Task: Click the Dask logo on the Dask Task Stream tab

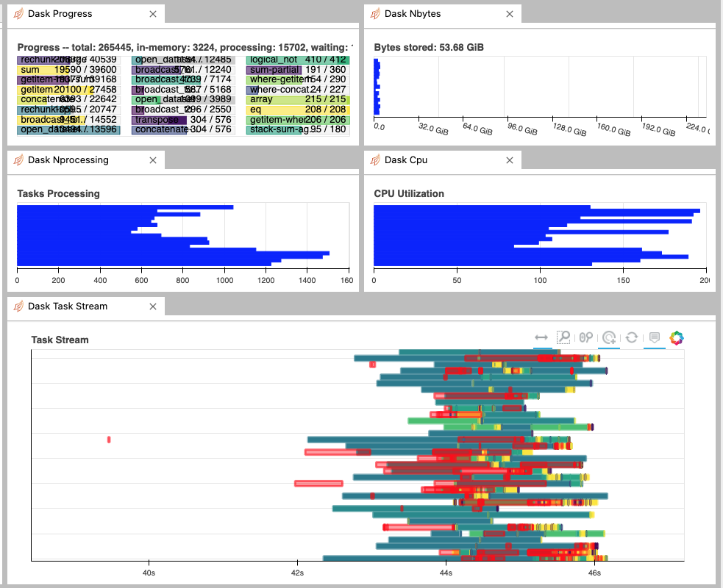Action: pos(18,306)
